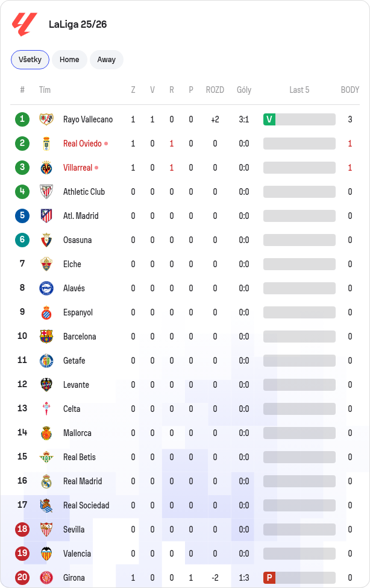Click the Alavés blue crest
Image resolution: width=370 pixels, height=588 pixels.
click(46, 288)
